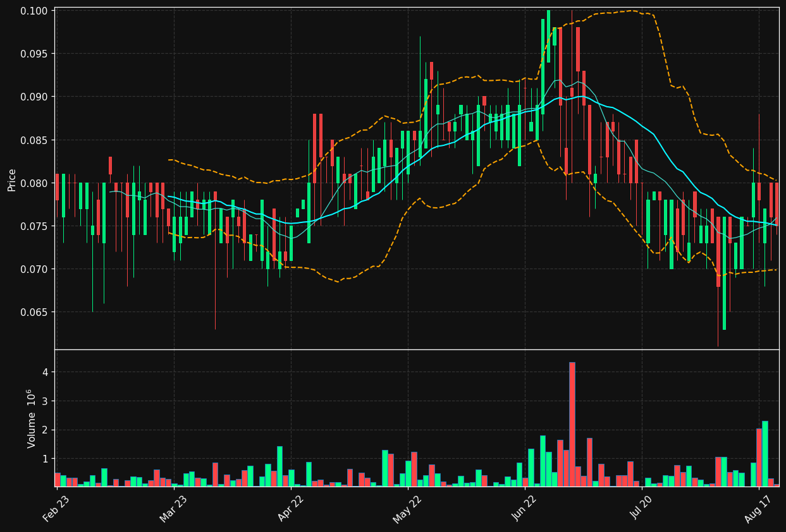Click the Feb 23 date label
The height and width of the screenshot is (532, 786).
(57, 508)
